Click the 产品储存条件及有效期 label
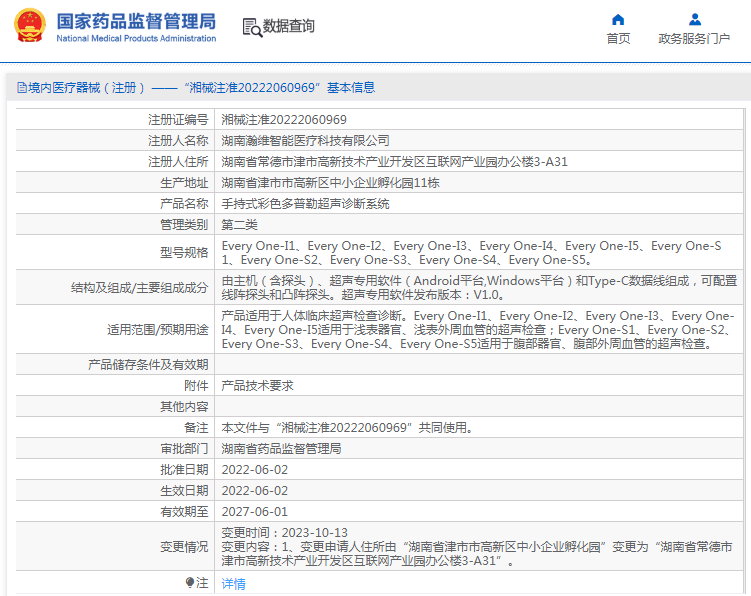 click(x=148, y=365)
